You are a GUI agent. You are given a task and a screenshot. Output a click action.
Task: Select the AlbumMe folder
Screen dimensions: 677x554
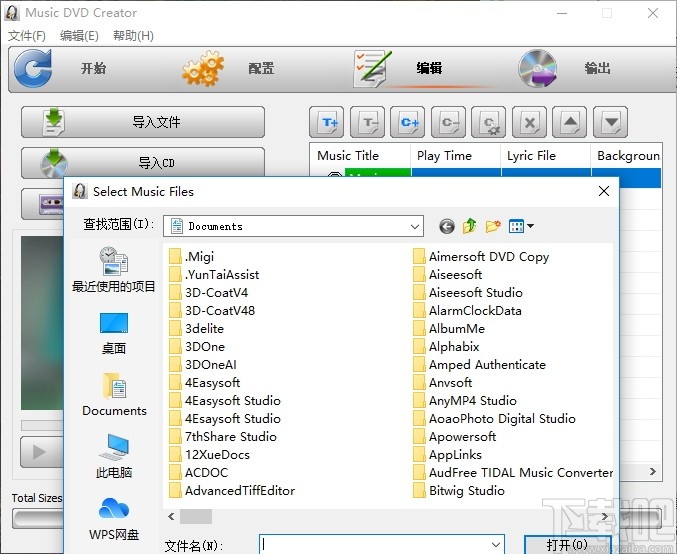click(x=449, y=329)
